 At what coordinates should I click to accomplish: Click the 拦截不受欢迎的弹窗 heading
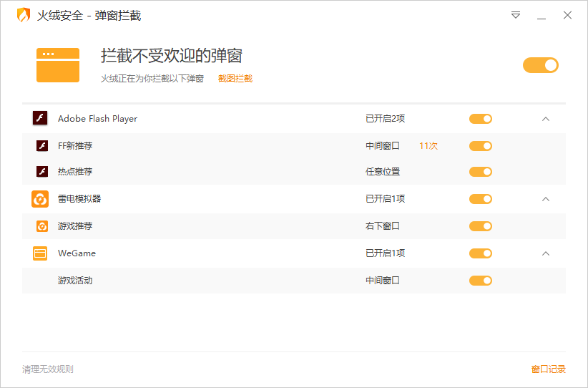[172, 56]
